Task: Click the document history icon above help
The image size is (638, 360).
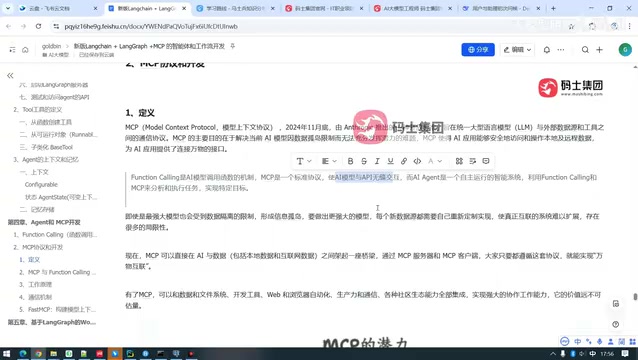Action: (x=616, y=303)
